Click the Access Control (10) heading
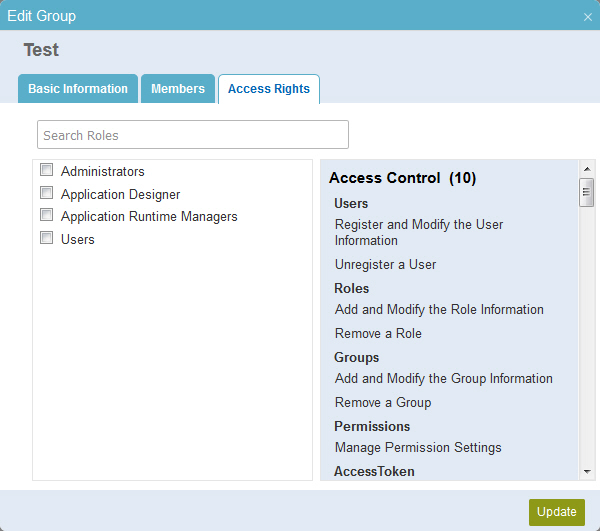The width and height of the screenshot is (600, 531). (402, 178)
